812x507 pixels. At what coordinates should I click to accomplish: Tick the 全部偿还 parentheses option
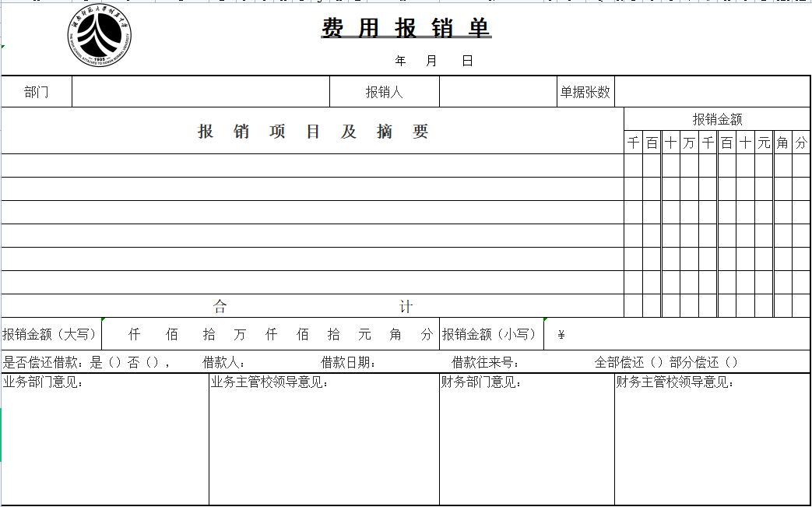pyautogui.click(x=656, y=362)
